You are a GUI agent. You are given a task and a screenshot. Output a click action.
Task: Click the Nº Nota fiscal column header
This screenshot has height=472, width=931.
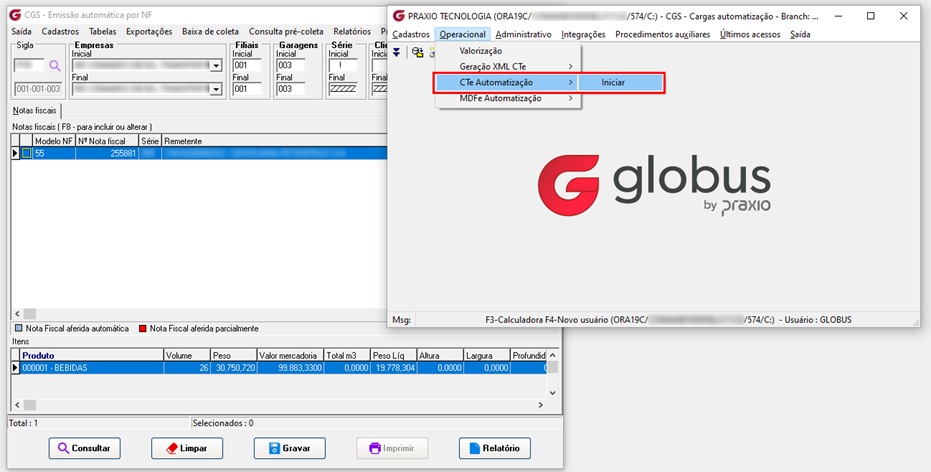(x=107, y=141)
